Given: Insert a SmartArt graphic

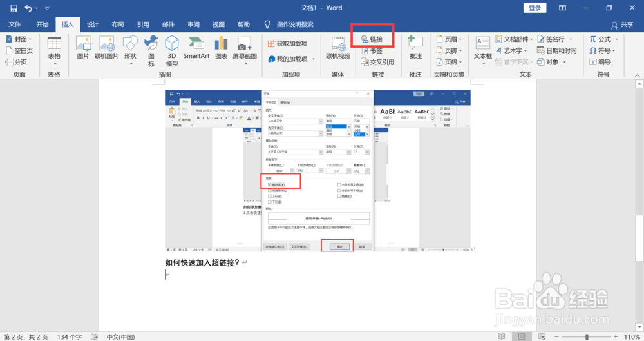Looking at the screenshot, I should point(196,48).
